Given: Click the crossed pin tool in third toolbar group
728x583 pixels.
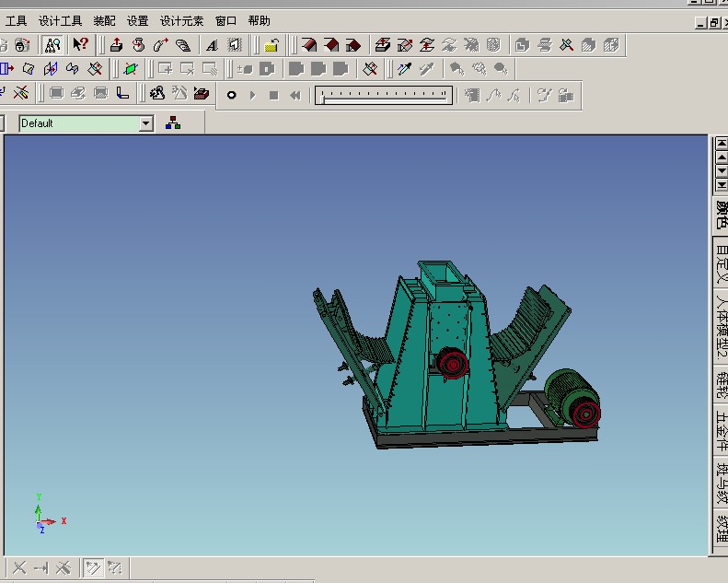Looking at the screenshot, I should (x=370, y=69).
